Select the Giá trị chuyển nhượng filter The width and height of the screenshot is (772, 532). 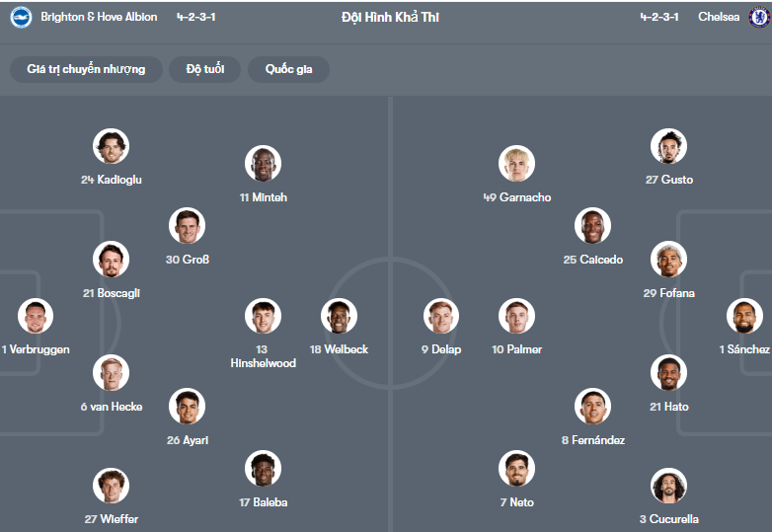coord(86,69)
